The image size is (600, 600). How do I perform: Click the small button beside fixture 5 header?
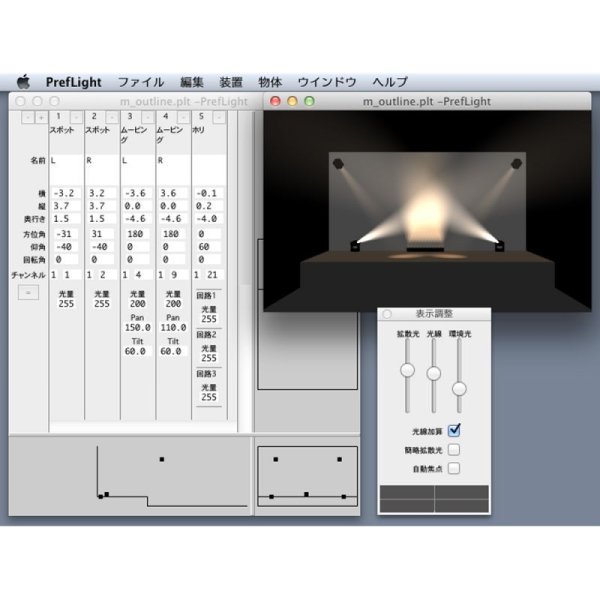tap(219, 117)
